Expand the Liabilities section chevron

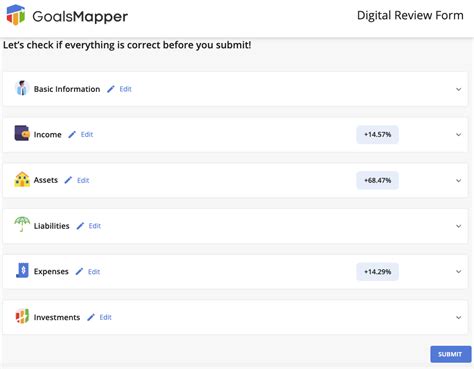(459, 226)
